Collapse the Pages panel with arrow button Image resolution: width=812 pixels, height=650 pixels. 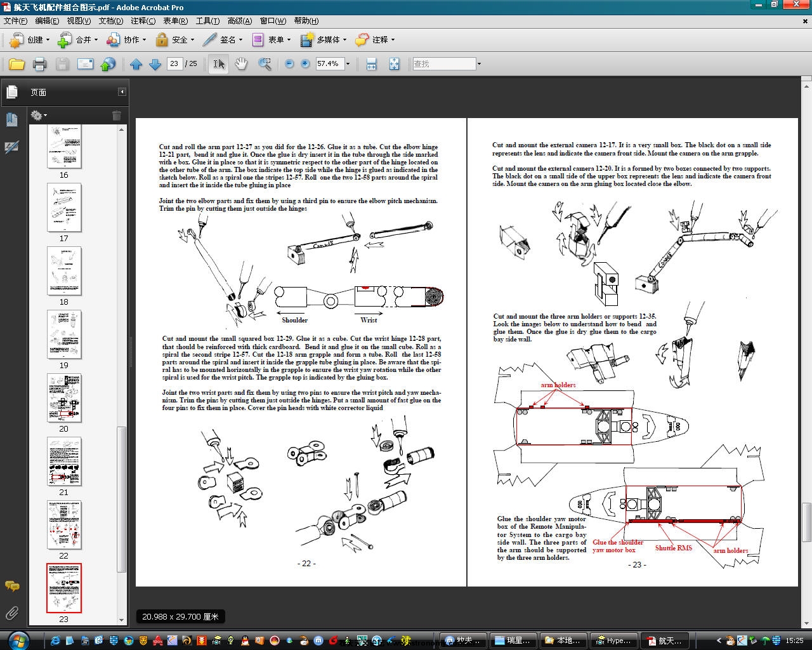point(122,92)
